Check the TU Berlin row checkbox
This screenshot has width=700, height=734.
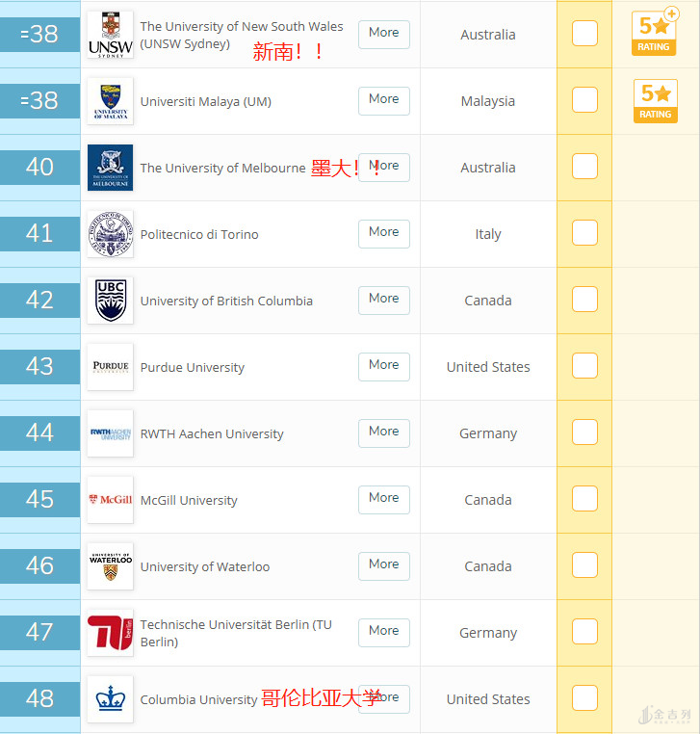click(x=584, y=632)
